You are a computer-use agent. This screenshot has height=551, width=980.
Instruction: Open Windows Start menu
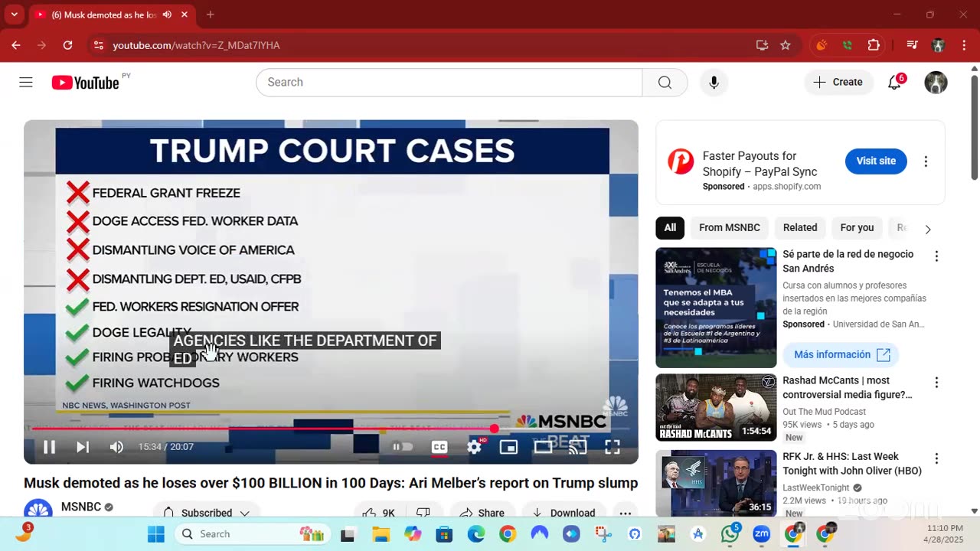tap(156, 534)
